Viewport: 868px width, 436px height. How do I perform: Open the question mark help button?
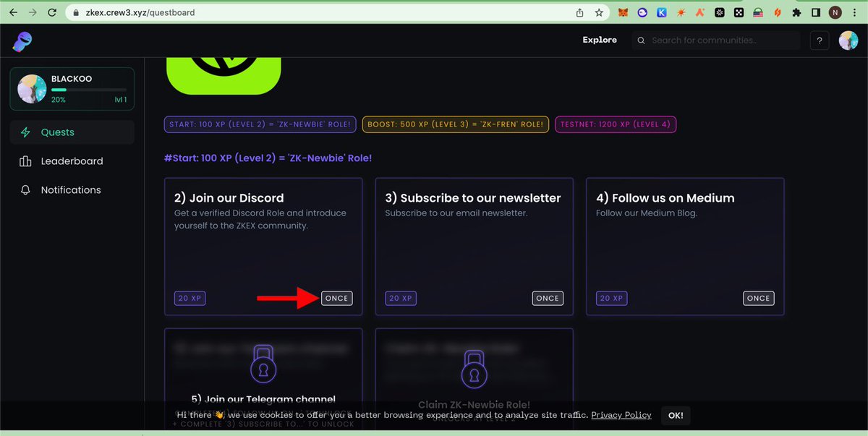(x=819, y=40)
